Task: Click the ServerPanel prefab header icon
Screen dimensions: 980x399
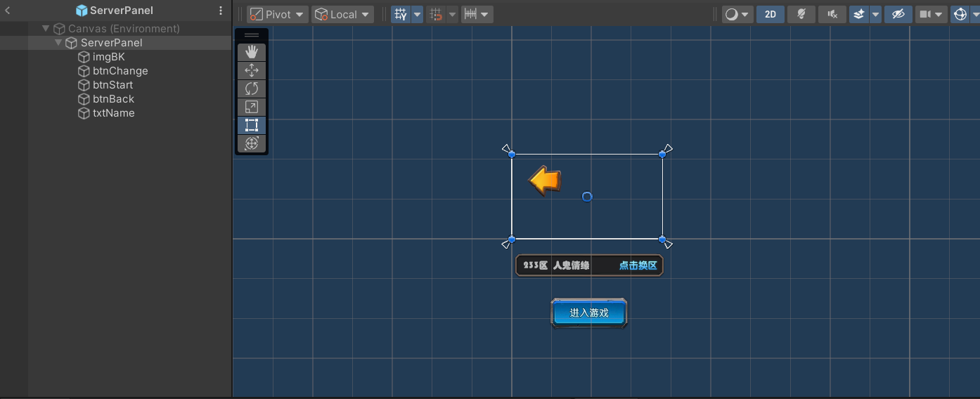Action: (82, 11)
